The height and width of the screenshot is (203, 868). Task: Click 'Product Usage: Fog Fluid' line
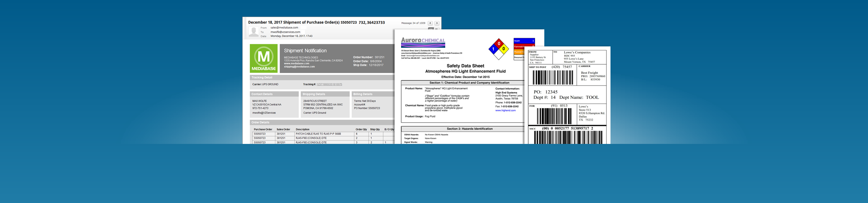(x=420, y=116)
